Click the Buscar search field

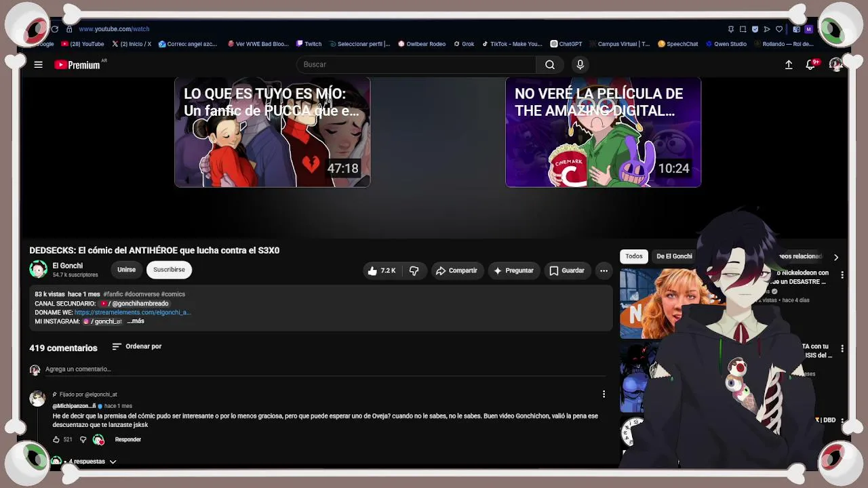click(416, 64)
